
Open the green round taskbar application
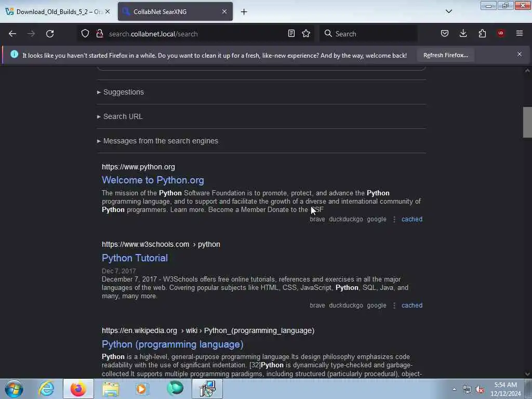point(175,389)
